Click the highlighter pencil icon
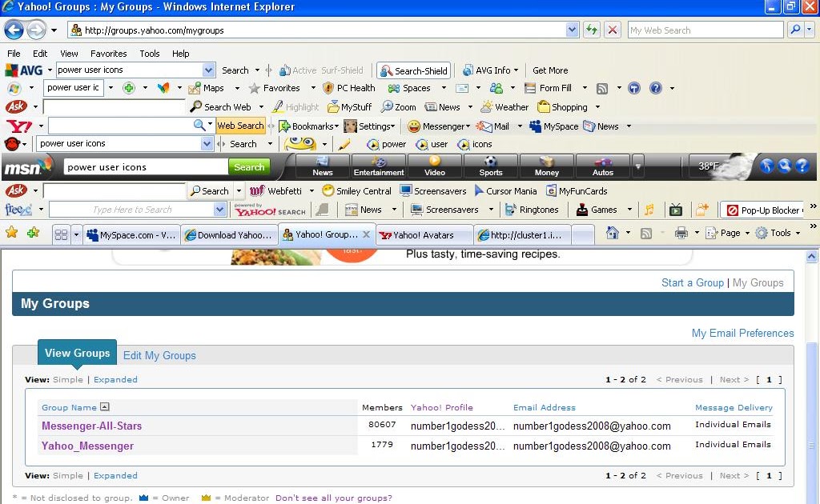The width and height of the screenshot is (820, 504). tap(344, 144)
